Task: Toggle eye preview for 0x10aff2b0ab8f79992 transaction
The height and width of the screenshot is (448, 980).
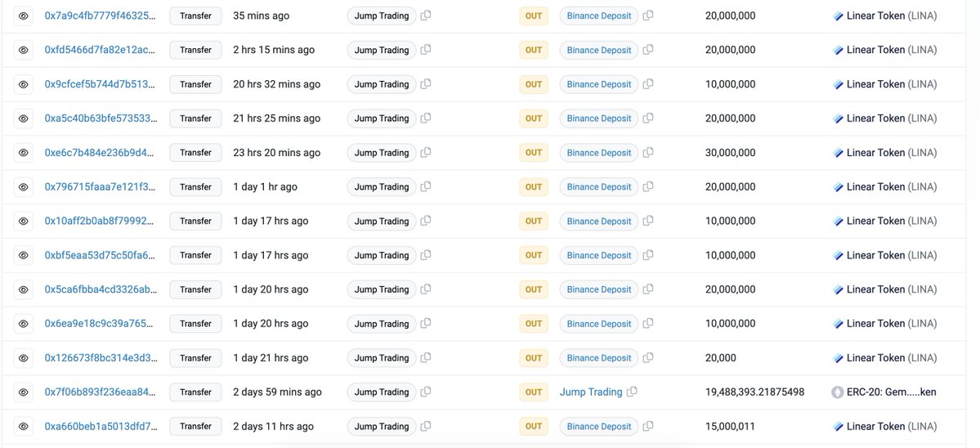Action: (23, 221)
